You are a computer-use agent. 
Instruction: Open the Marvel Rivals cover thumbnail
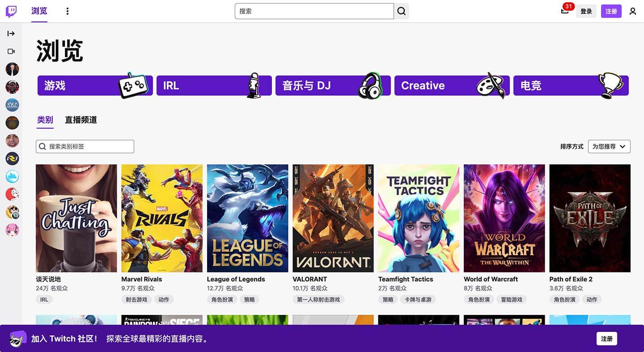pyautogui.click(x=162, y=218)
